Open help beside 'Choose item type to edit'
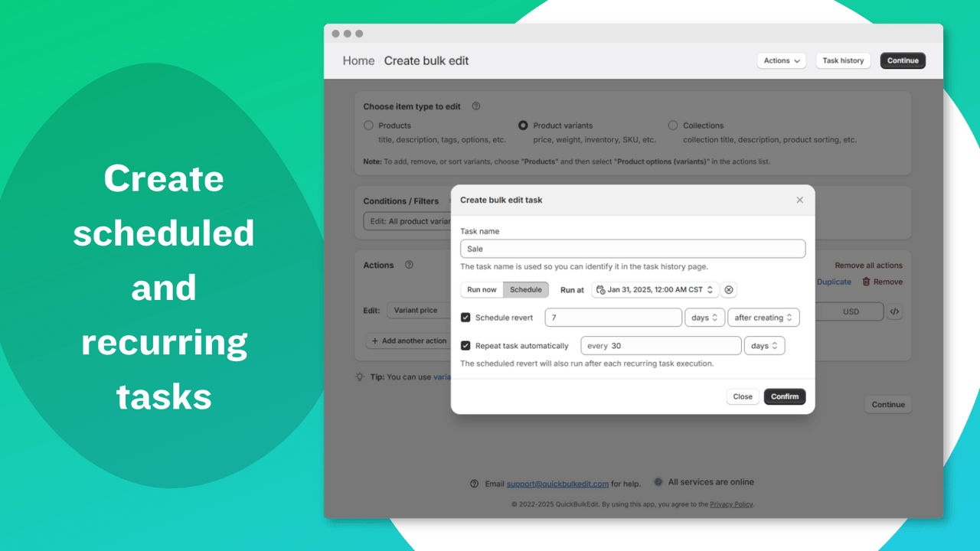Viewport: 980px width, 551px height. coord(475,106)
